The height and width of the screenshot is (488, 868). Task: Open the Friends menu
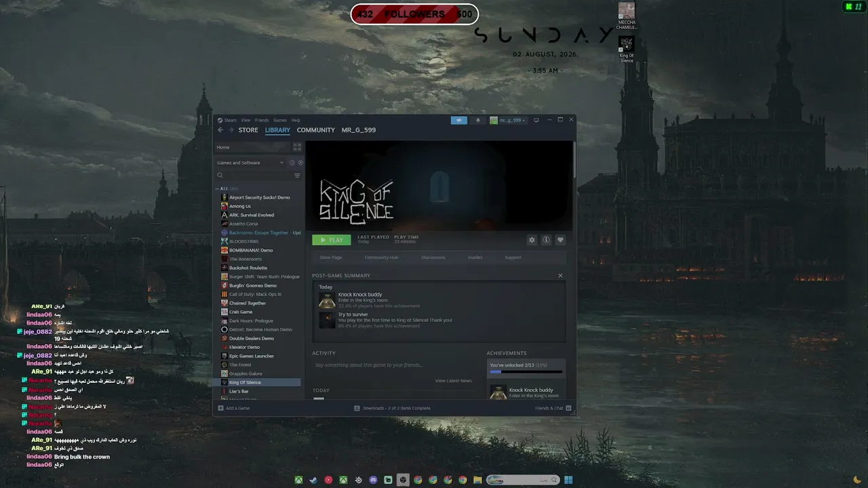click(x=262, y=120)
